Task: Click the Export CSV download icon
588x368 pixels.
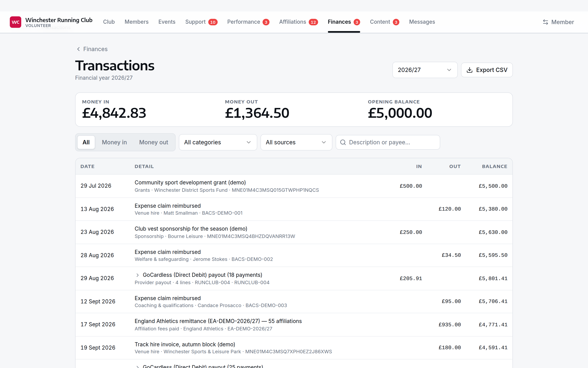Action: pyautogui.click(x=470, y=70)
